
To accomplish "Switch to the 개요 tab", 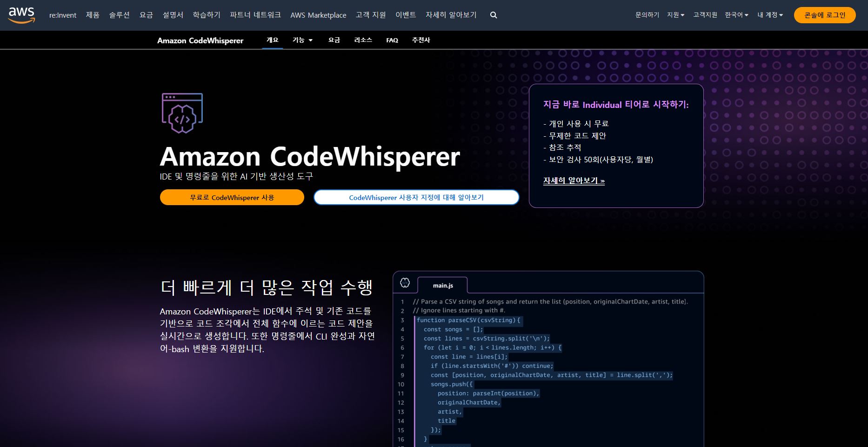I will (x=272, y=40).
